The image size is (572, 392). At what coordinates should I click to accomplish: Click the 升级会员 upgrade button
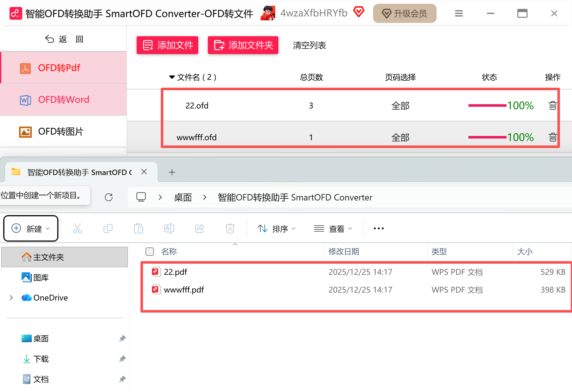click(x=405, y=13)
